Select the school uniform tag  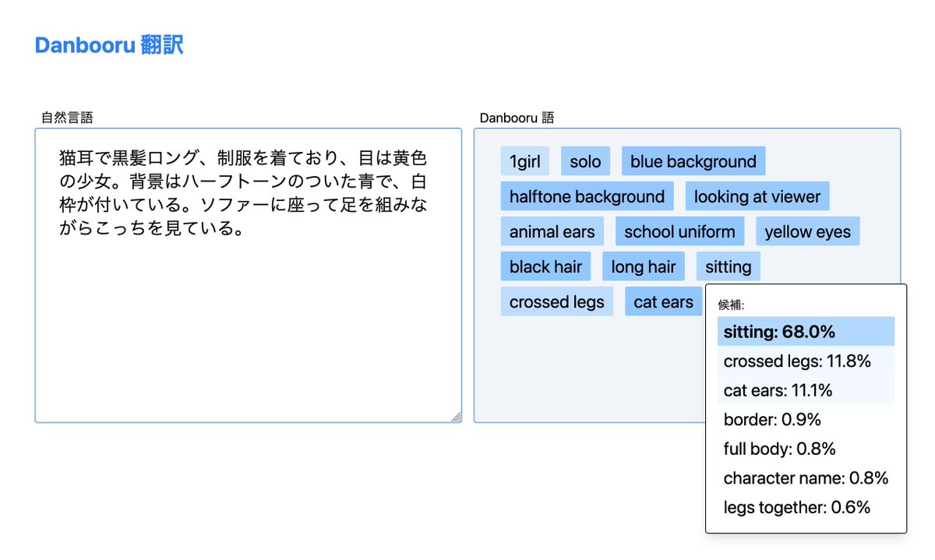pyautogui.click(x=680, y=231)
